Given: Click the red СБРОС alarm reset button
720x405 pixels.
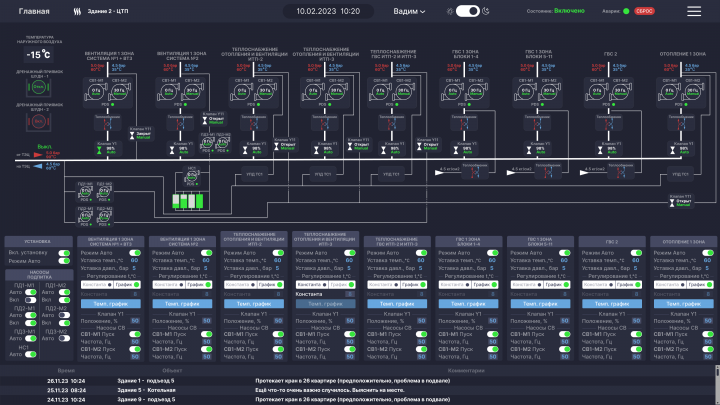Looking at the screenshot, I should (644, 11).
